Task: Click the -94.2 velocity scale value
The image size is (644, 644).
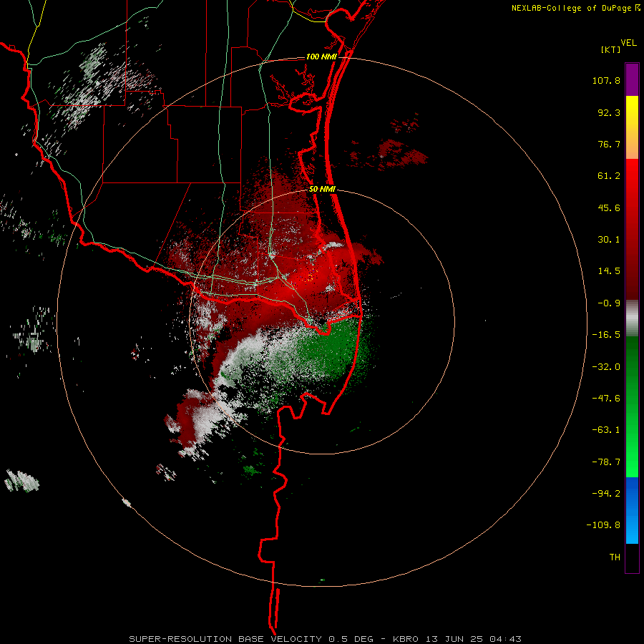Action: point(606,493)
